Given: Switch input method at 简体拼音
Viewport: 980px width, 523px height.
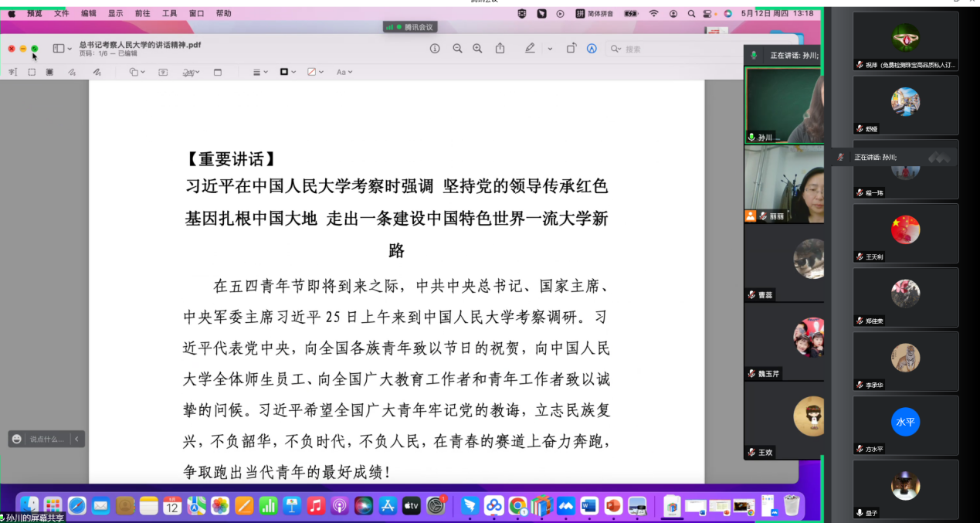Looking at the screenshot, I should (595, 13).
